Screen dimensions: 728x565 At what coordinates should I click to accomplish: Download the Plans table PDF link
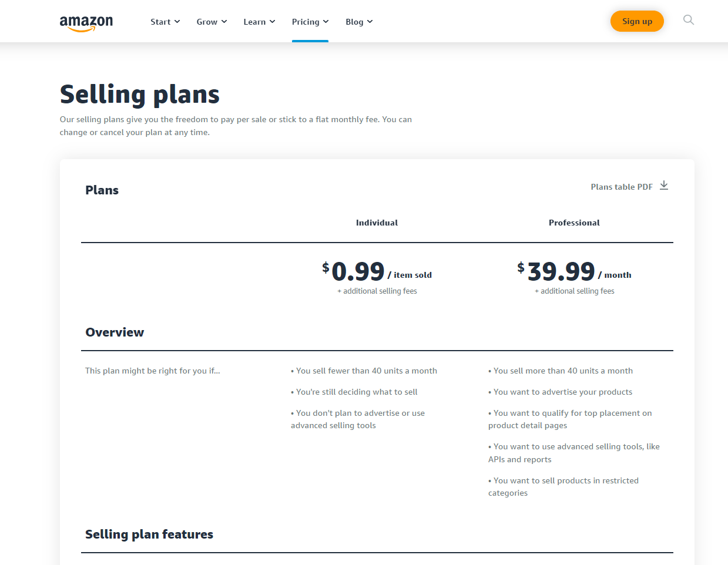622,187
